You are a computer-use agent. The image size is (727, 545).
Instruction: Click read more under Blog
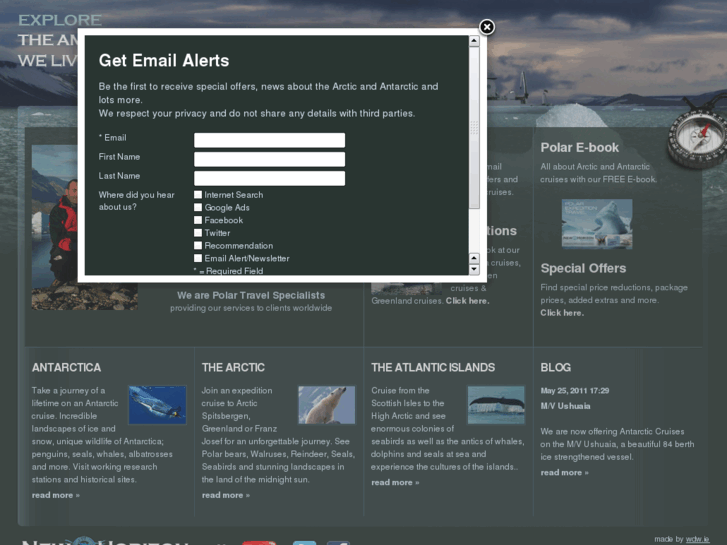pyautogui.click(x=564, y=472)
